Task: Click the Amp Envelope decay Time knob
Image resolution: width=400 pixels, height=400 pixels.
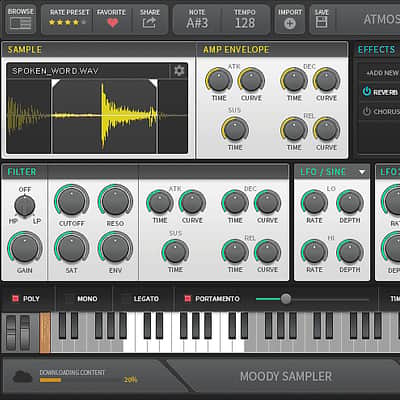Action: (294, 80)
